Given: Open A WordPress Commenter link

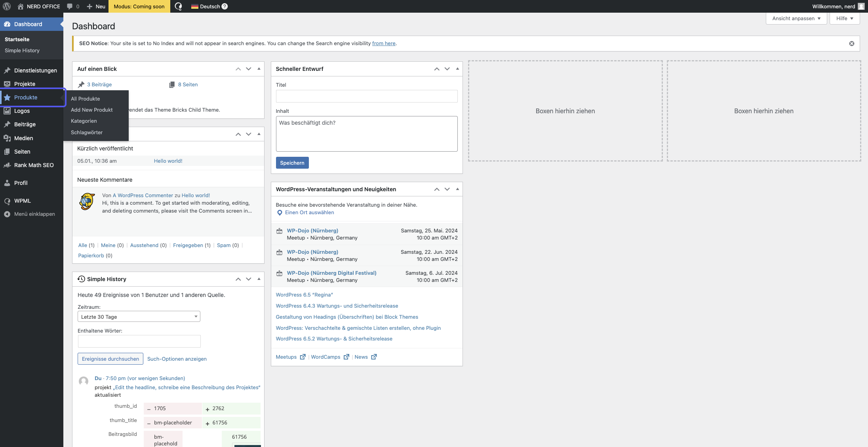Looking at the screenshot, I should [x=143, y=195].
